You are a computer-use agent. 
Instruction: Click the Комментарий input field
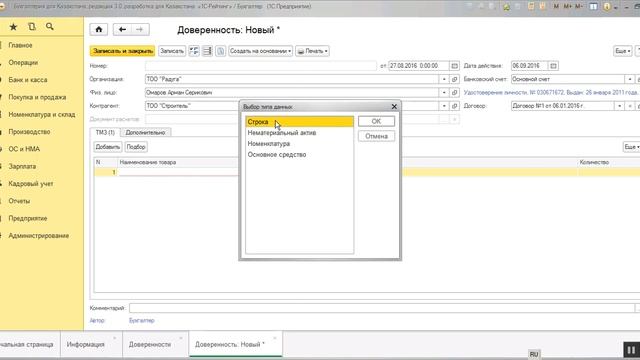tap(382, 308)
